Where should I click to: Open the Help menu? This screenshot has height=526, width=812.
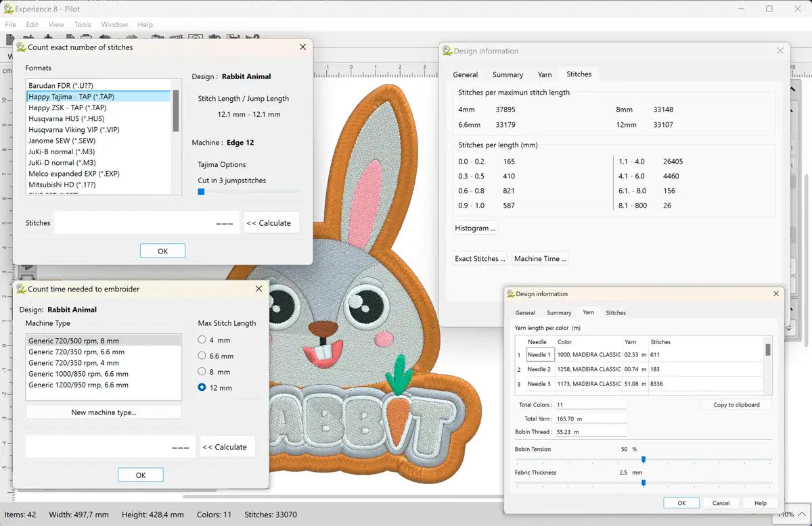tap(145, 24)
